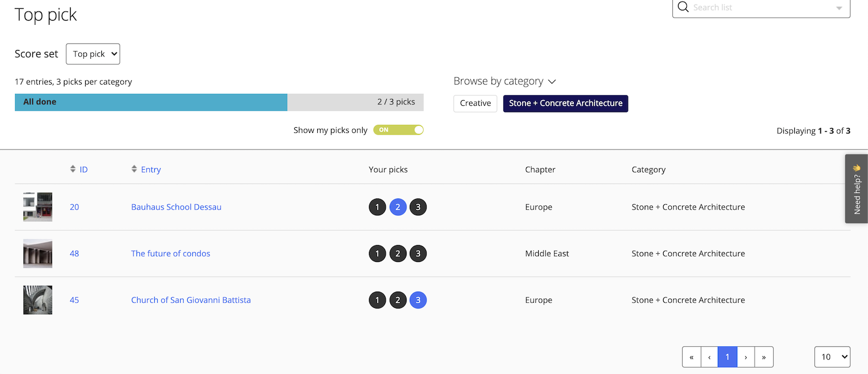The image size is (868, 374).
Task: Collapse Browse by category chevron
Action: [552, 82]
